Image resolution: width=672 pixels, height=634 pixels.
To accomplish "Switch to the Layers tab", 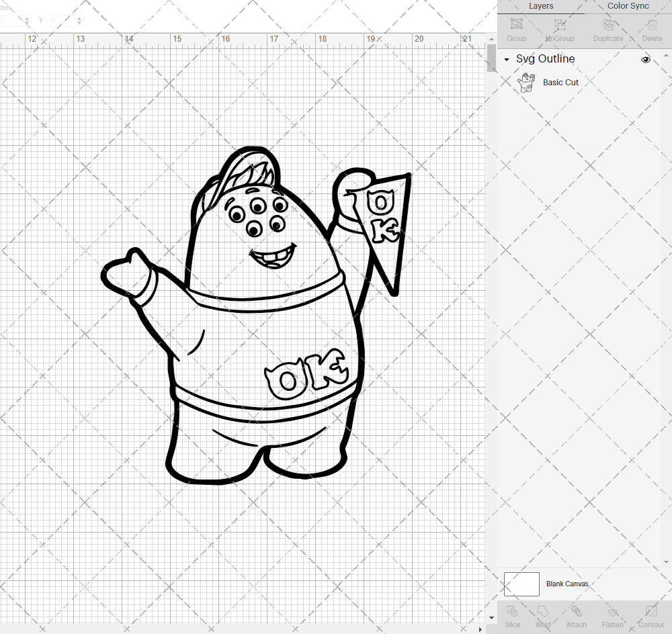I will point(541,6).
